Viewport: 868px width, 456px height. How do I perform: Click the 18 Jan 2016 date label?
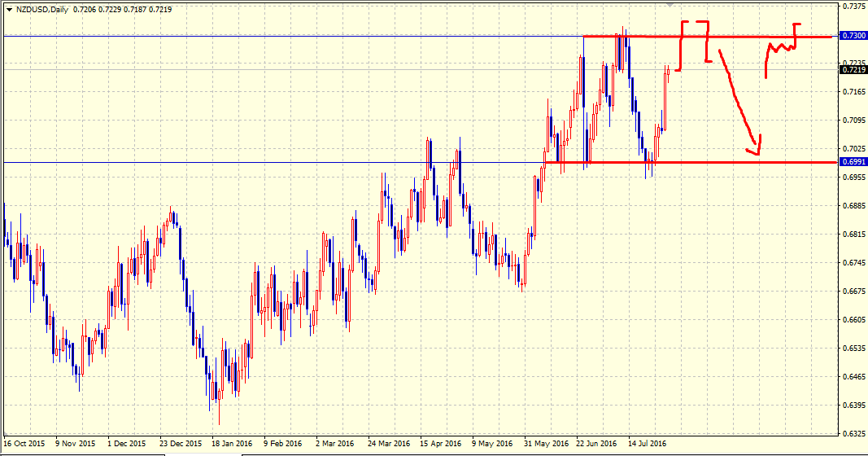pos(232,444)
